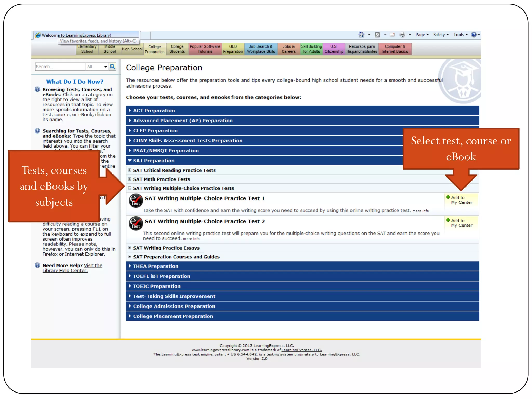Click green plus icon for Practice Test 2
Image resolution: width=532 pixels, height=399 pixels.
448,220
